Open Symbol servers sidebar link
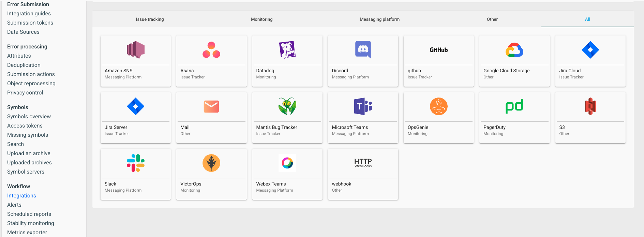This screenshot has width=644, height=237. [x=26, y=172]
